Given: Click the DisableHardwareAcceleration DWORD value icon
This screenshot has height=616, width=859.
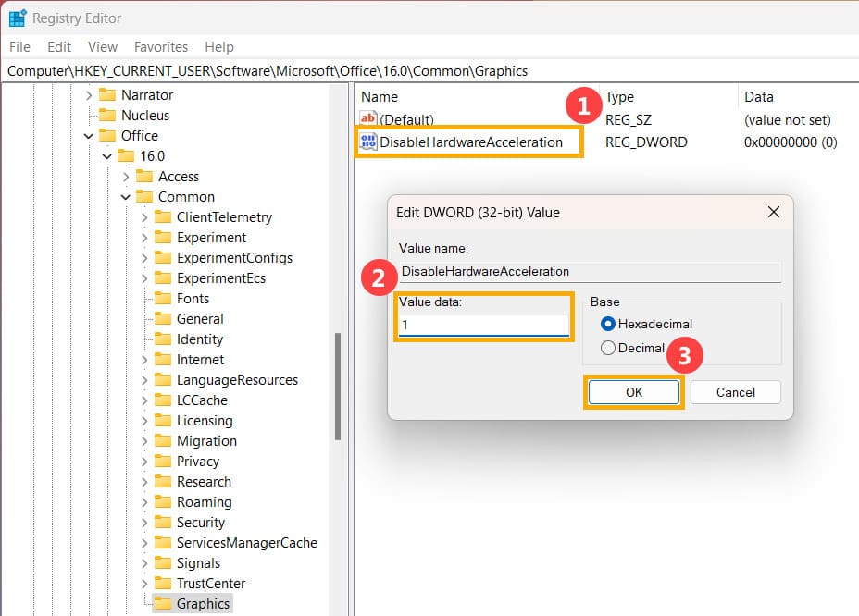Looking at the screenshot, I should [x=368, y=142].
